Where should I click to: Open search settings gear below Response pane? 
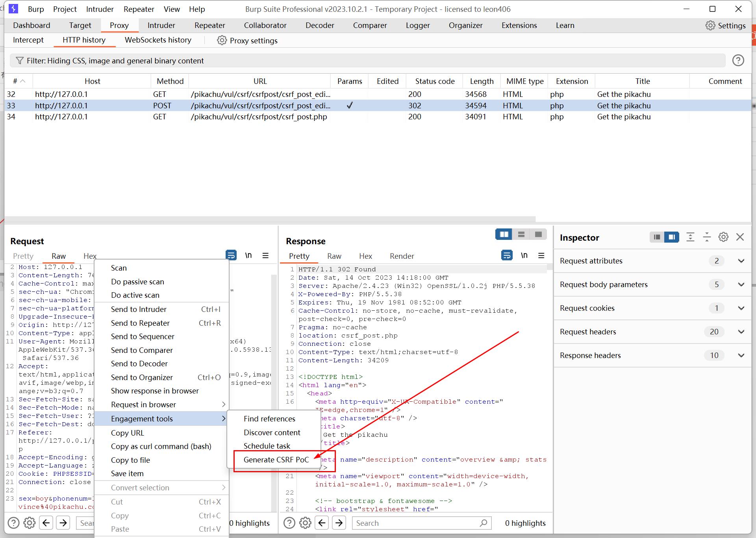click(x=305, y=523)
